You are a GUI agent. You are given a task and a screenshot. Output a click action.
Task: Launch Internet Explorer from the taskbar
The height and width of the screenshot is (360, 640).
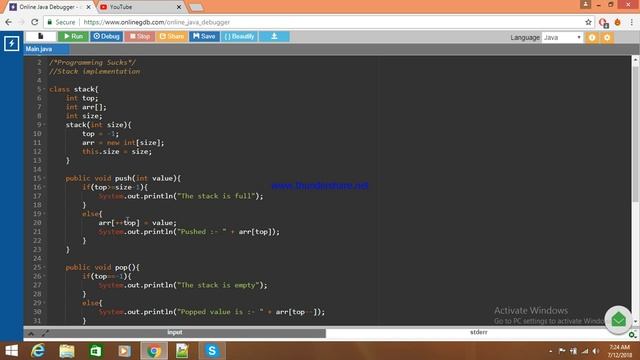(38, 351)
